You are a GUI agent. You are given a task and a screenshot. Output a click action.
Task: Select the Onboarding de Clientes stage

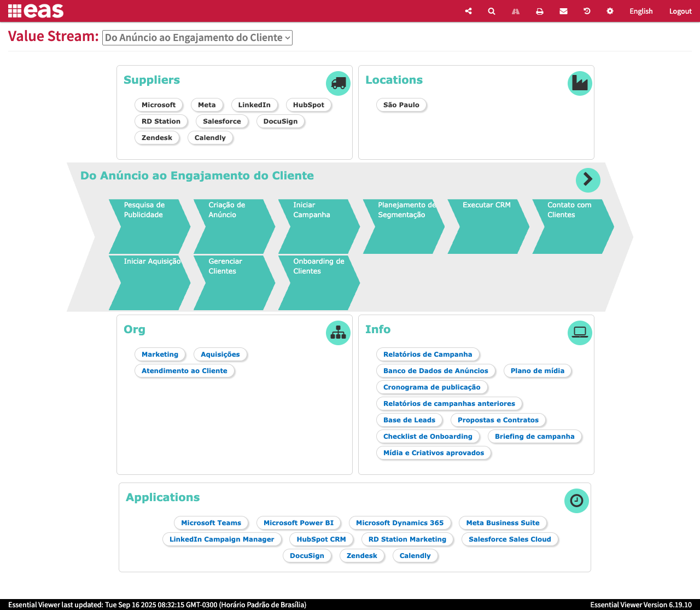(x=319, y=283)
